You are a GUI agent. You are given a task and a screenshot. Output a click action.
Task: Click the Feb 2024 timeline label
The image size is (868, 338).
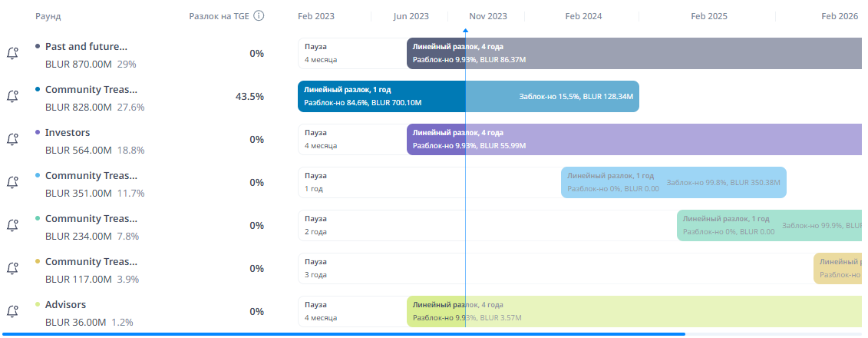pyautogui.click(x=583, y=16)
